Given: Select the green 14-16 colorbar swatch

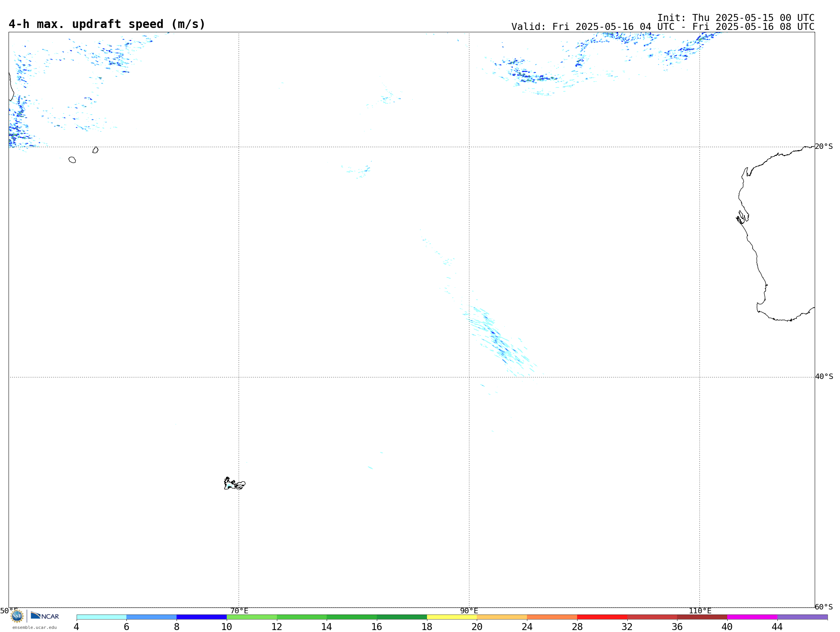Looking at the screenshot, I should click(352, 617).
